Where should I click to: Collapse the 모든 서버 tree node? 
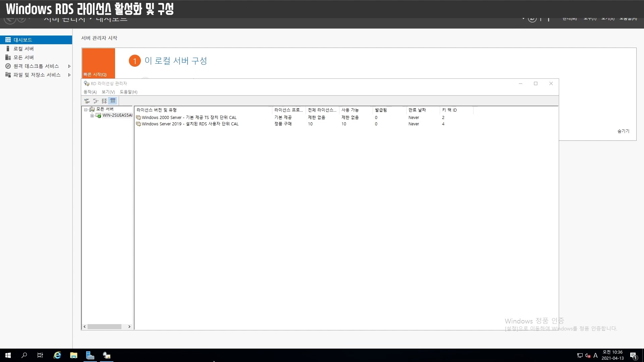(86, 109)
